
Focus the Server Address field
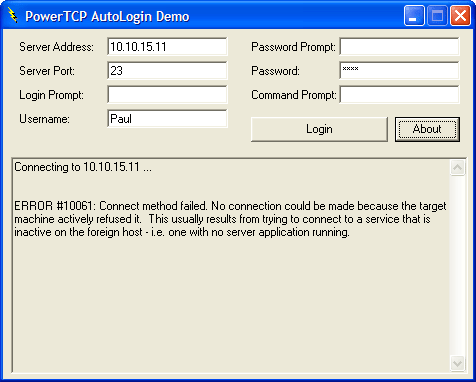(x=167, y=47)
